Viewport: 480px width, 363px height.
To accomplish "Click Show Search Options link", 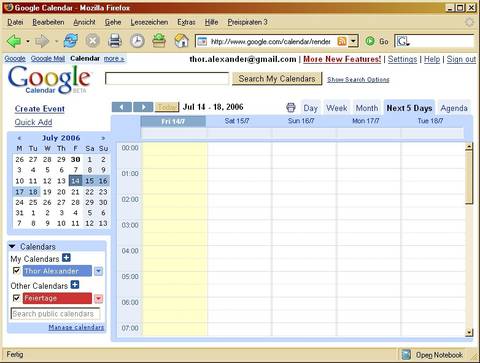I will pyautogui.click(x=358, y=79).
